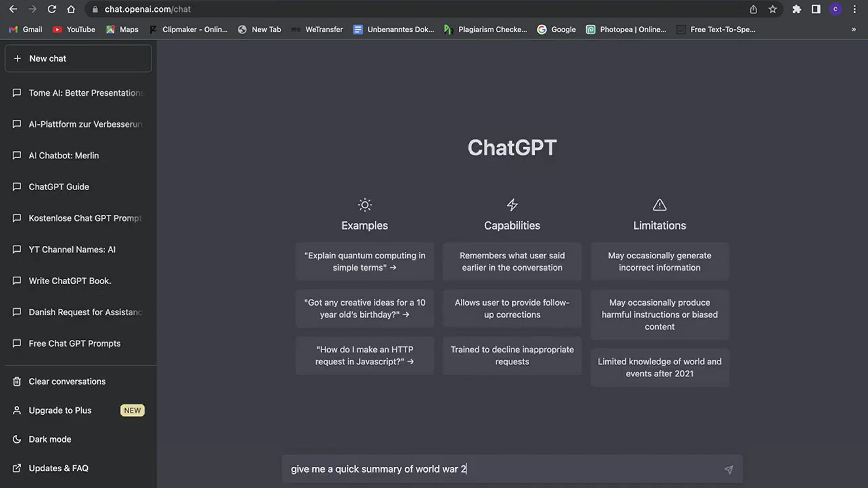Click the browser reload page icon
The width and height of the screenshot is (868, 488).
(52, 9)
